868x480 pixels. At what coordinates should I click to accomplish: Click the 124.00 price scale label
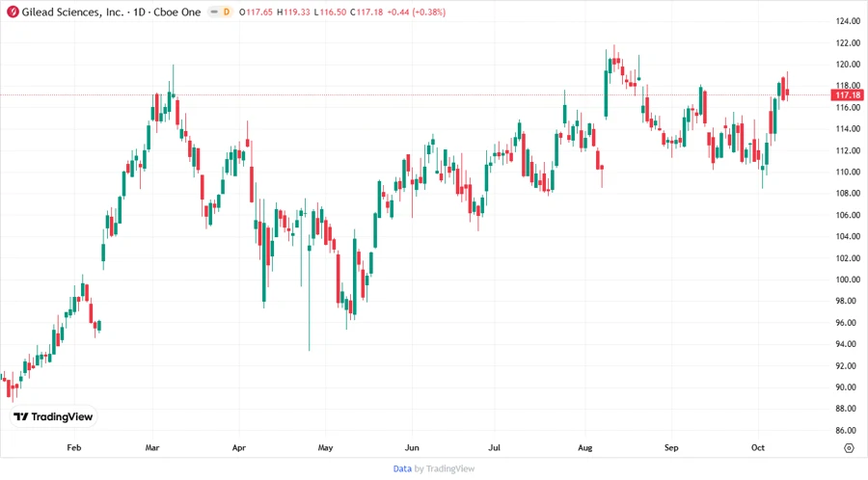click(x=848, y=21)
